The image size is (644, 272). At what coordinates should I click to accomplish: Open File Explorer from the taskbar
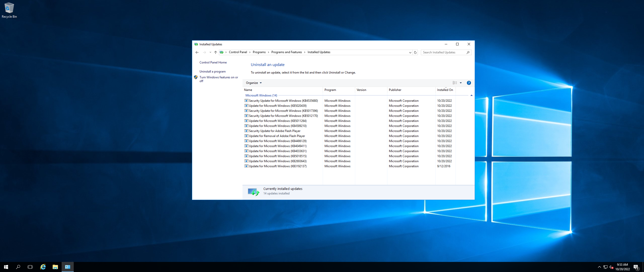click(55, 267)
